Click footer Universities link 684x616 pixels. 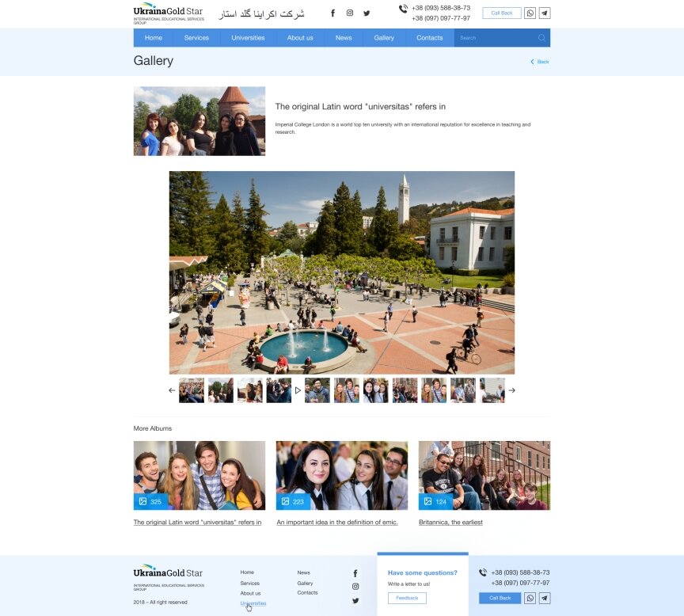(253, 603)
